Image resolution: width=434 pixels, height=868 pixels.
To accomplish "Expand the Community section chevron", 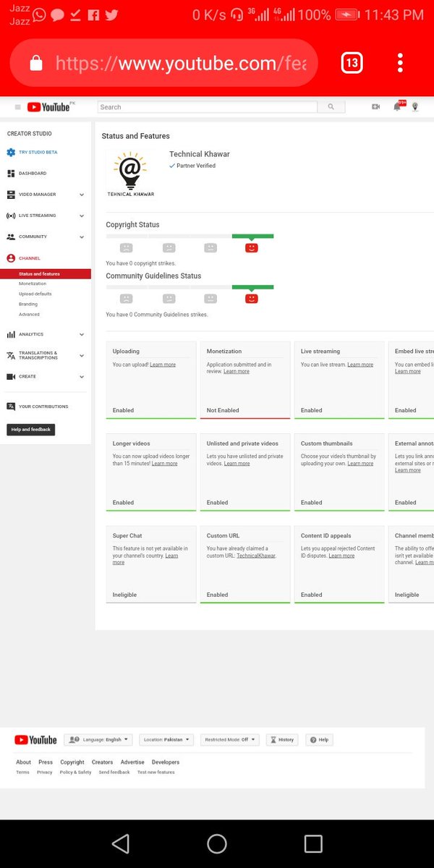I will (82, 237).
